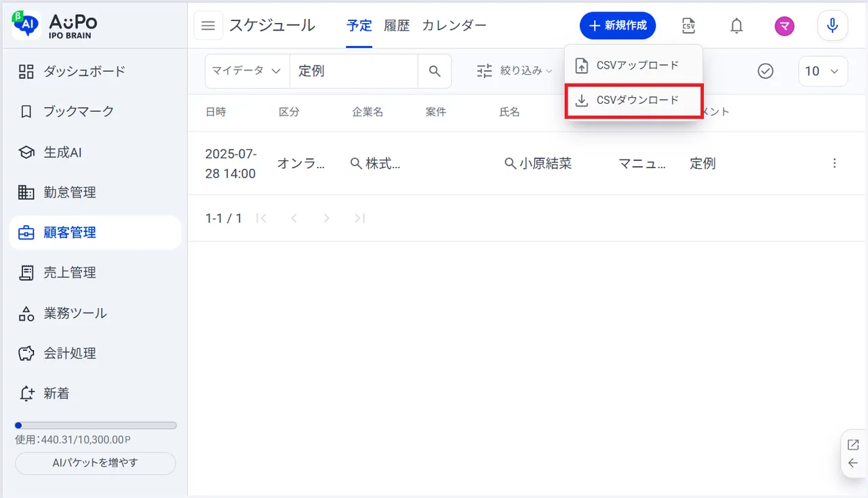Image resolution: width=868 pixels, height=498 pixels.
Task: Expand the 絞り込み filter dropdown
Action: pyautogui.click(x=515, y=71)
